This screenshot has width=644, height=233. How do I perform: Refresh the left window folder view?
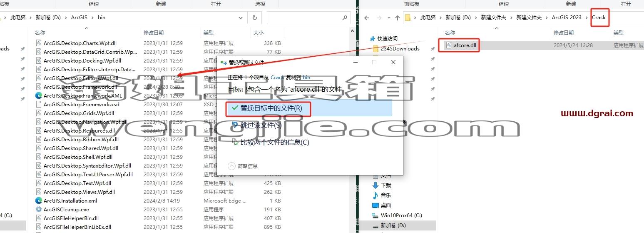pyautogui.click(x=254, y=18)
